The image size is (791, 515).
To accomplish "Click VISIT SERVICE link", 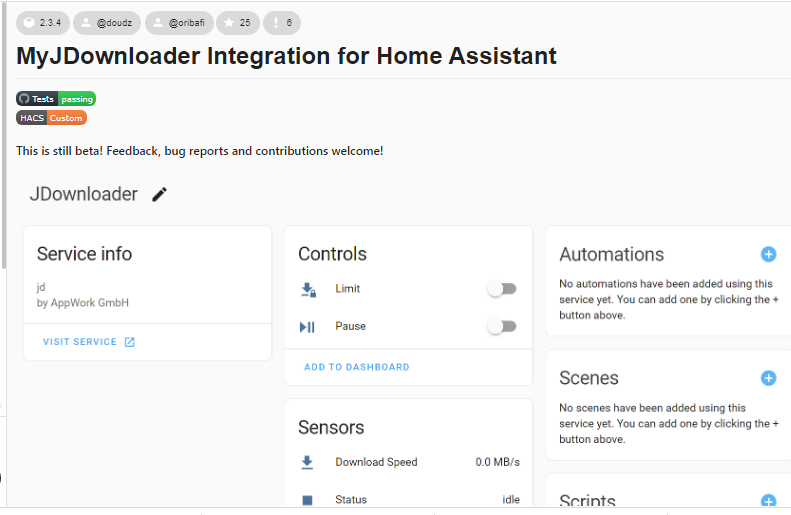I will coord(80,342).
